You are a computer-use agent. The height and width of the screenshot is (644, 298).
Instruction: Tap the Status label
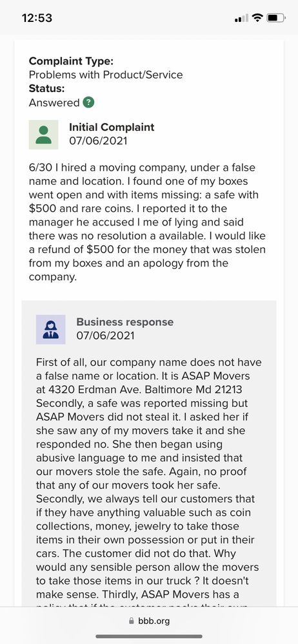(46, 89)
